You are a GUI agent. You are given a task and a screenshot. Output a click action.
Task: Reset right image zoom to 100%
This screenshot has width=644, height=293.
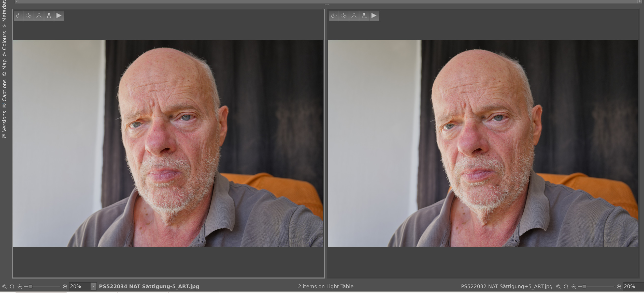pos(566,286)
